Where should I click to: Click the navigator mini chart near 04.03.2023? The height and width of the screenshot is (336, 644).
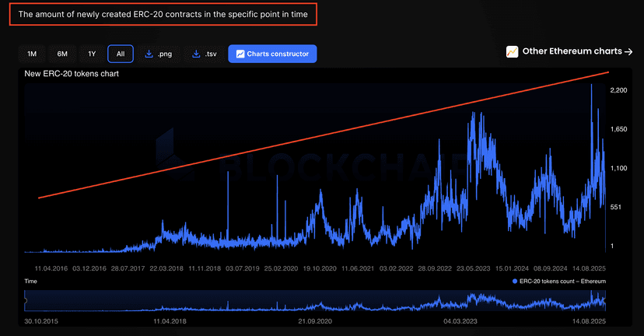click(x=460, y=303)
